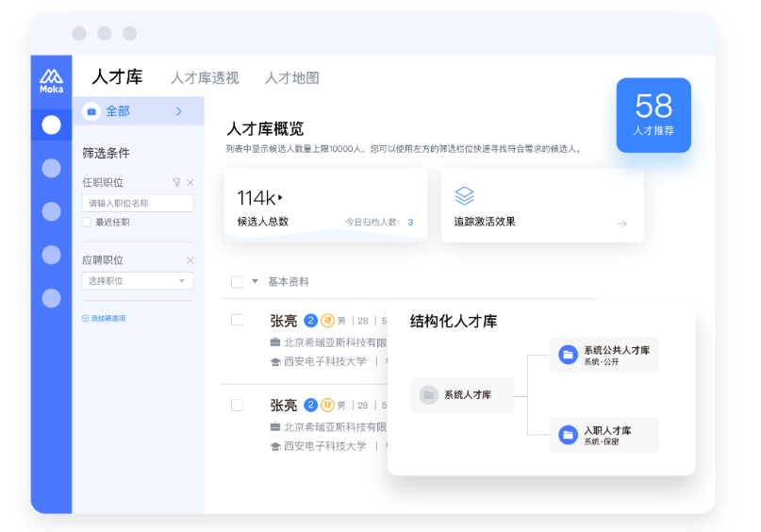
Task: Click 北京希瑞亚斯科技 company in second 张亮 row
Action: coord(335,427)
